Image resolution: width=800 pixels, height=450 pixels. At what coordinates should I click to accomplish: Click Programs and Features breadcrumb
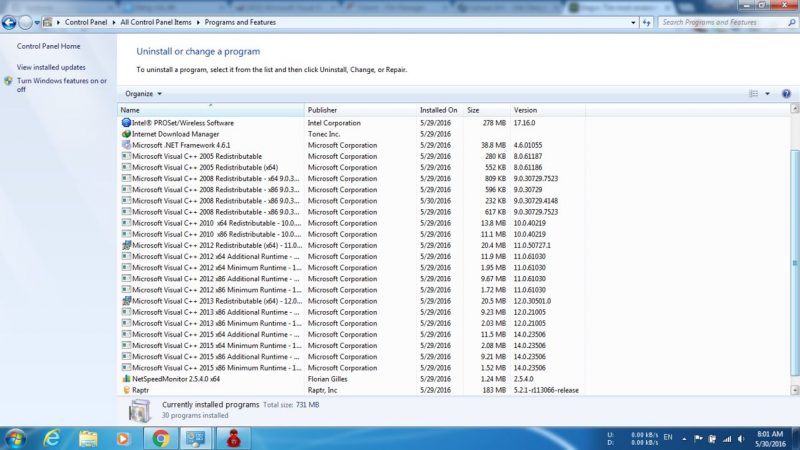[x=240, y=22]
